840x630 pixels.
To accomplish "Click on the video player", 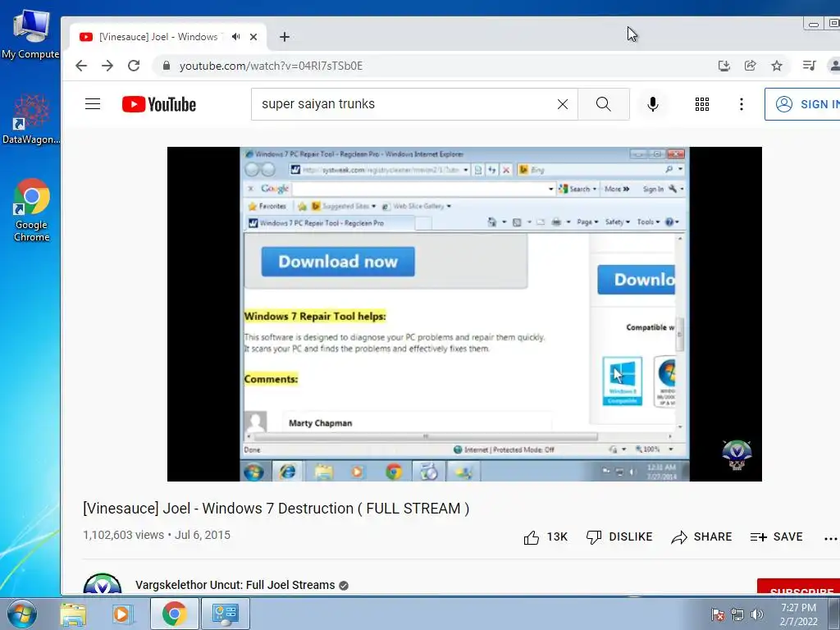I will [x=464, y=314].
